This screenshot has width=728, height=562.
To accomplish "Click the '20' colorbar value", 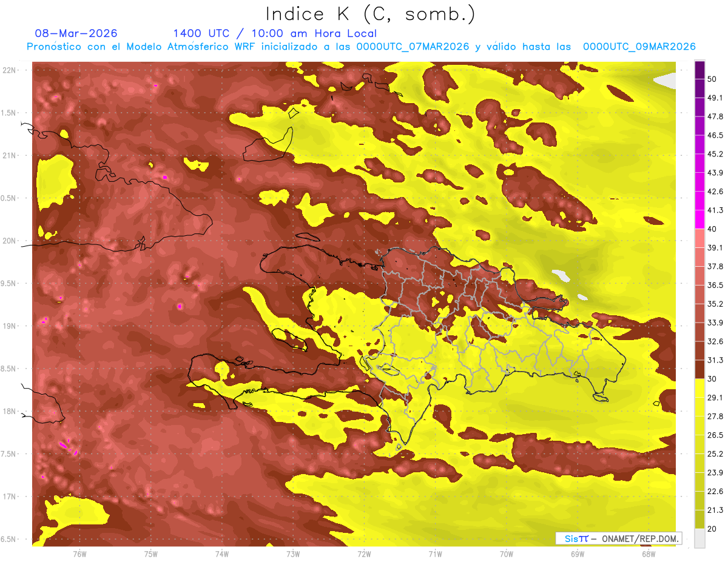I will pos(713,529).
